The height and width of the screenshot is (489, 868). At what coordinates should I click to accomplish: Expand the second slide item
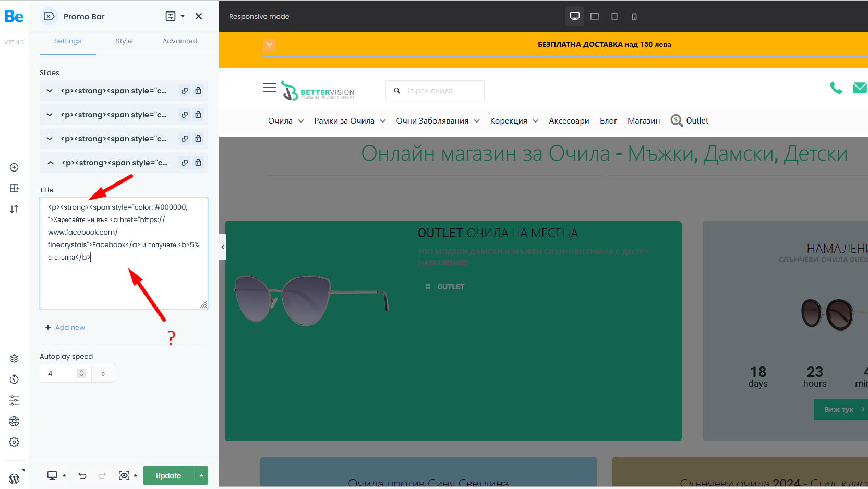(x=50, y=115)
